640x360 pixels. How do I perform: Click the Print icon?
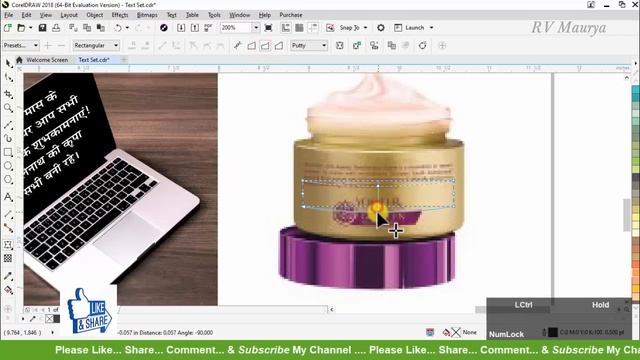click(x=56, y=28)
